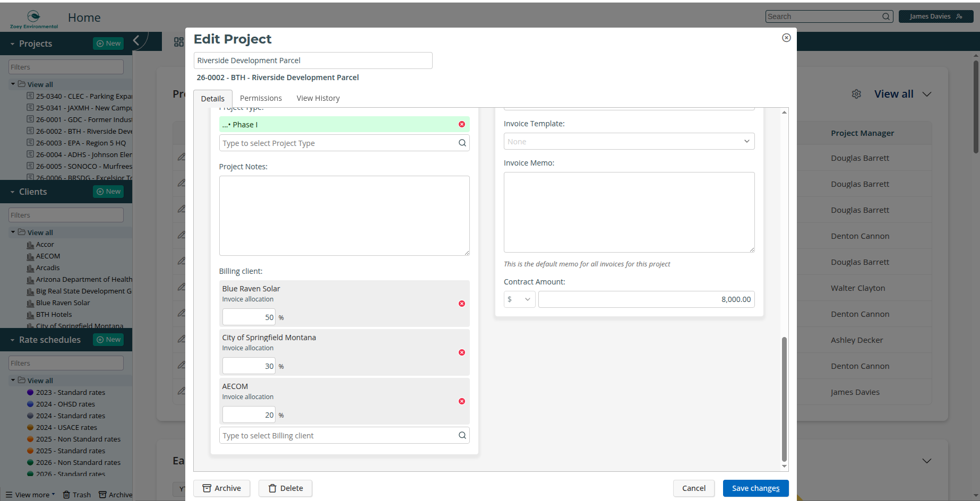Click the Contract Amount value field
This screenshot has width=980, height=501.
point(647,299)
